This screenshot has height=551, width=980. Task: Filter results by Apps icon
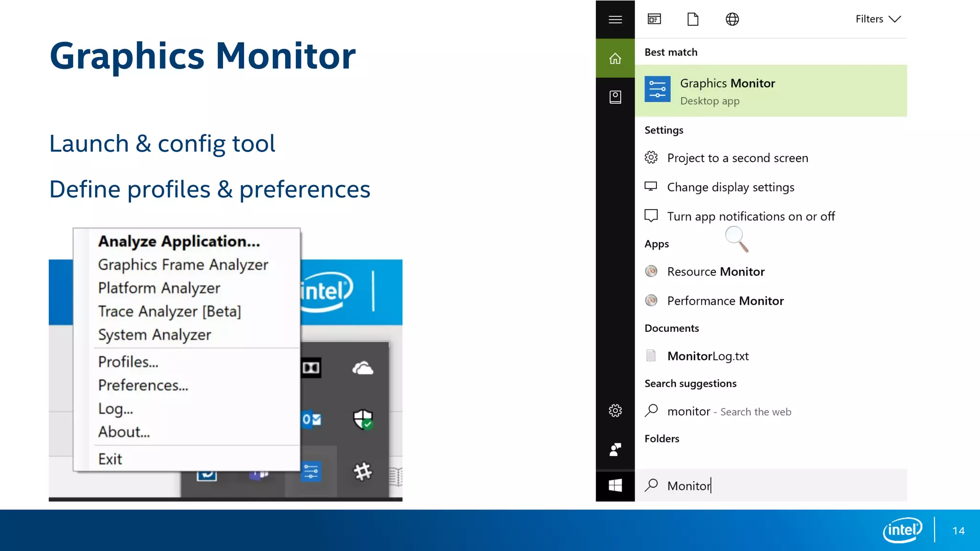[654, 19]
